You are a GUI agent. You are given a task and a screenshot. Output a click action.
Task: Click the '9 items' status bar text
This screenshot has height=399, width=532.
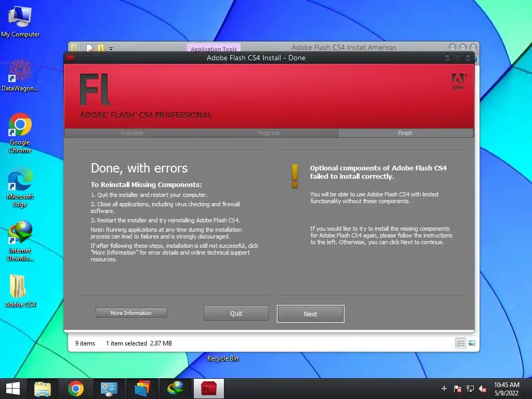[85, 343]
